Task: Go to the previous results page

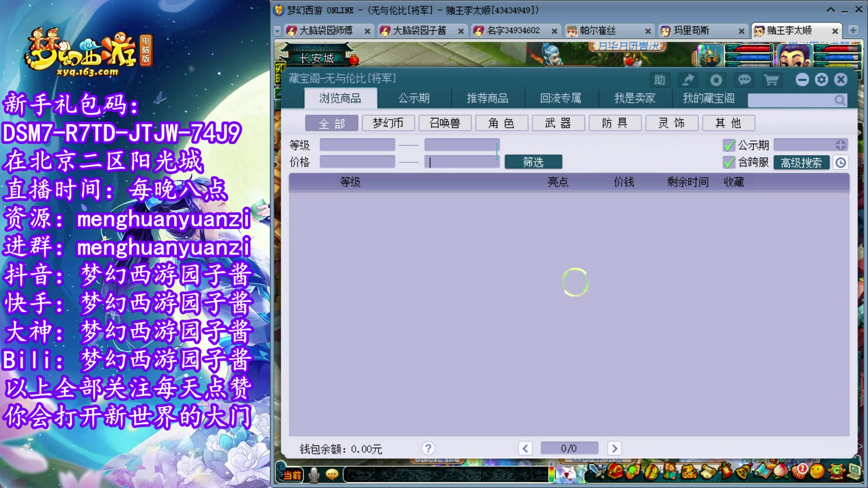Action: click(525, 448)
